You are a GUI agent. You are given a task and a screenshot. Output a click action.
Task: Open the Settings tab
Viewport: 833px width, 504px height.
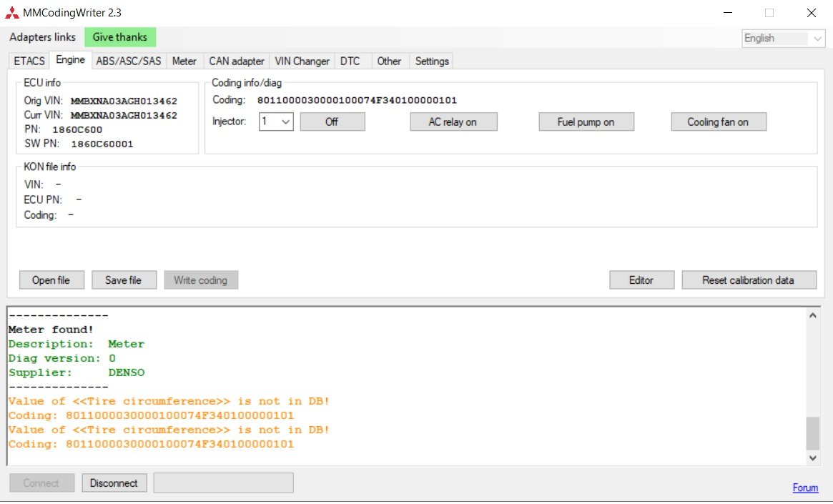click(432, 61)
